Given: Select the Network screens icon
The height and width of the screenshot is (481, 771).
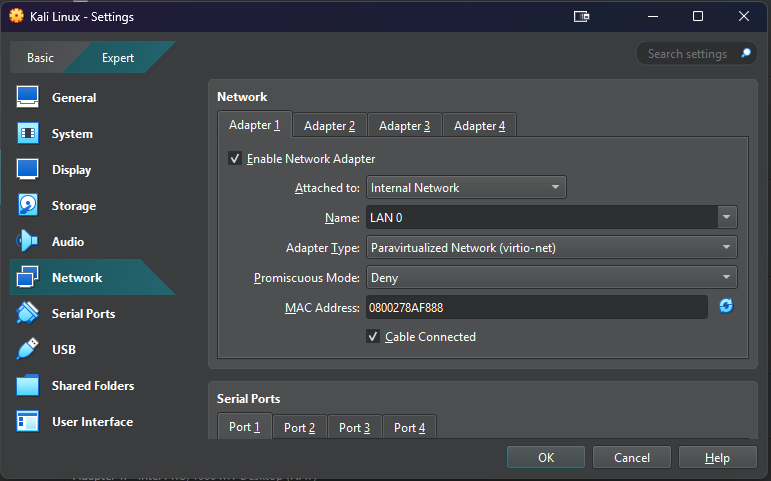Looking at the screenshot, I should coord(28,277).
